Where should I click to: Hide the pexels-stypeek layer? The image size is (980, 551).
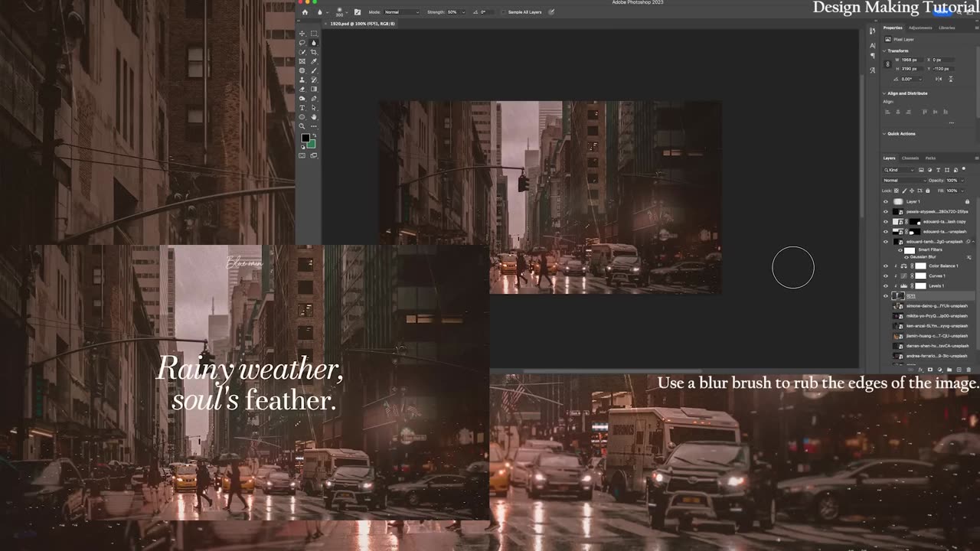point(886,211)
